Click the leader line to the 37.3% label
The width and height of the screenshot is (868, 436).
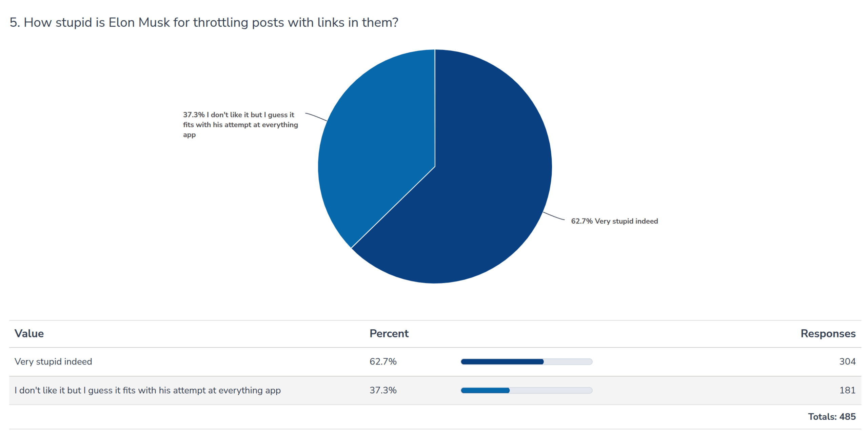pos(316,117)
